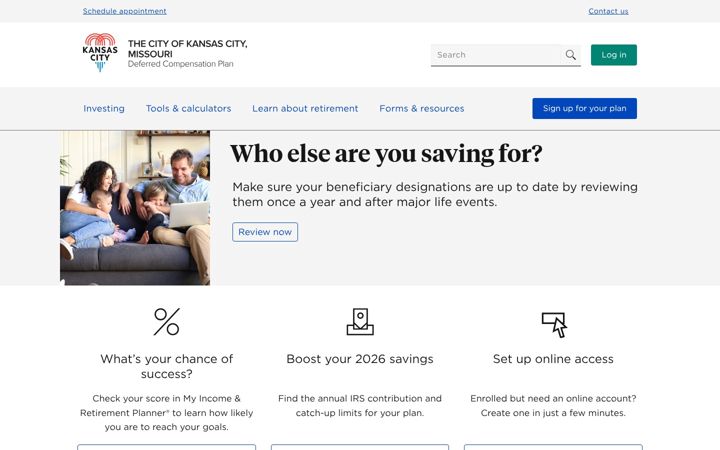Click the Log in button
This screenshot has width=720, height=450.
click(x=613, y=55)
